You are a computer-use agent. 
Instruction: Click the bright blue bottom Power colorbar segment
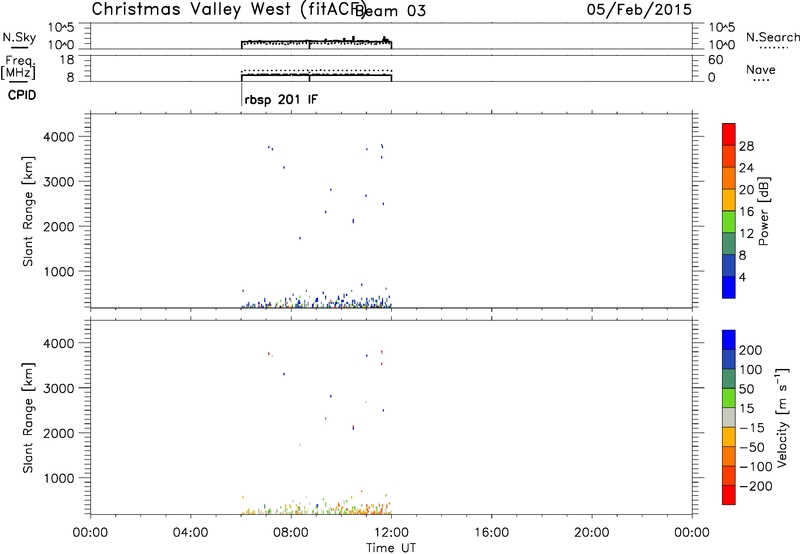(729, 287)
